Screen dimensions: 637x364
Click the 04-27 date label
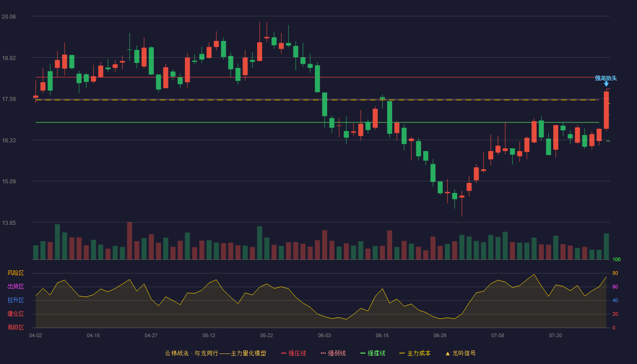(x=151, y=335)
